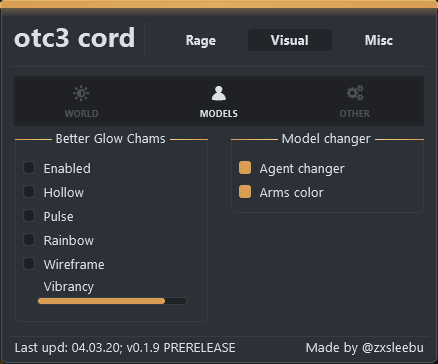The height and width of the screenshot is (364, 438).
Task: Check the Wireframe option
Action: pos(29,264)
